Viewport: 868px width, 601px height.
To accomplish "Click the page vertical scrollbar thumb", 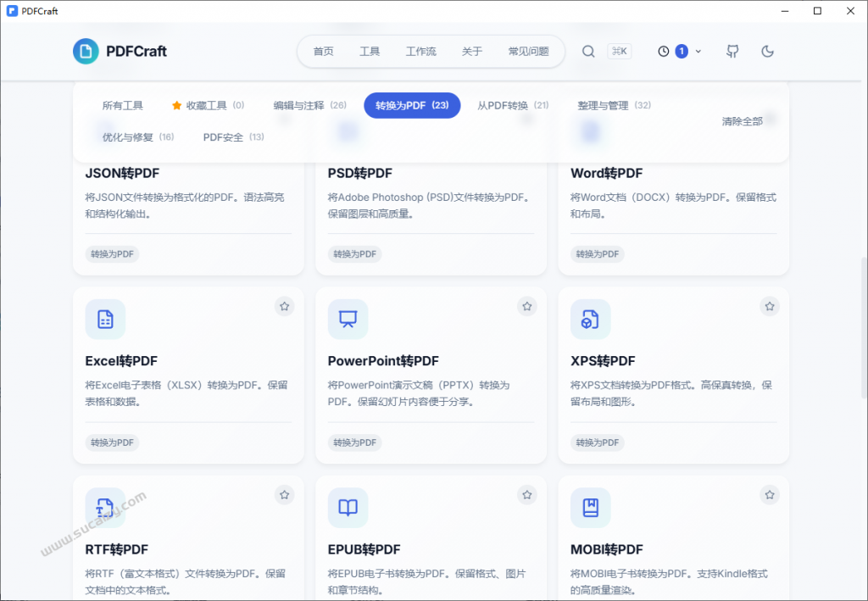I will pos(864,327).
